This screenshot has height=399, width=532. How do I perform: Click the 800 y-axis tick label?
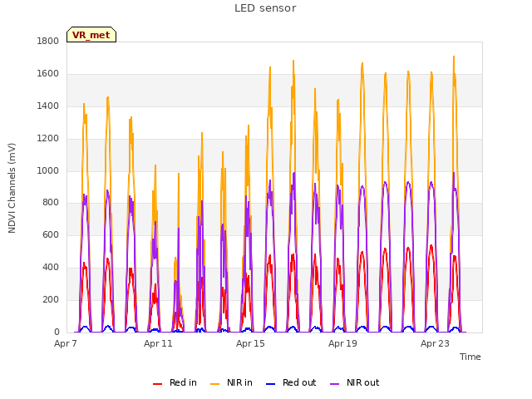[x=51, y=203]
